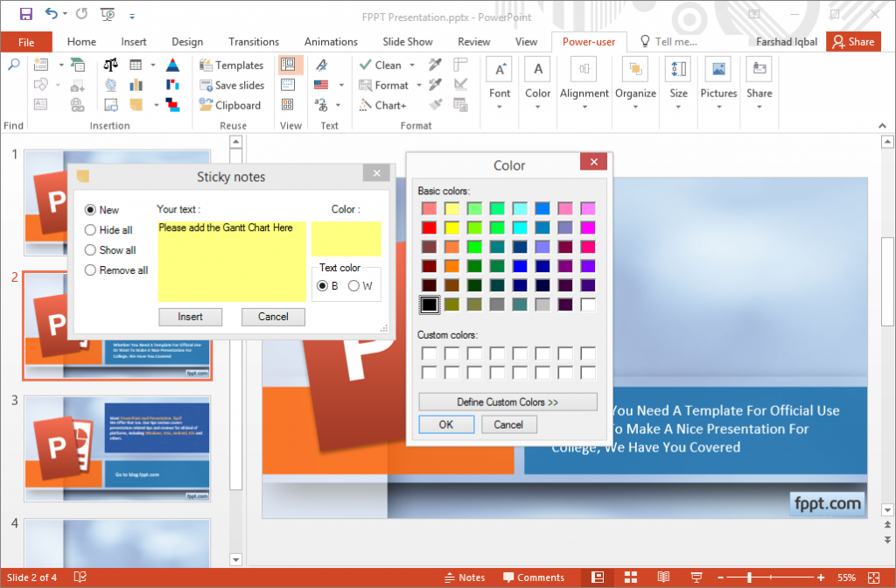The height and width of the screenshot is (588, 896).
Task: Open the Size tool in Power-user ribbon
Action: 678,81
